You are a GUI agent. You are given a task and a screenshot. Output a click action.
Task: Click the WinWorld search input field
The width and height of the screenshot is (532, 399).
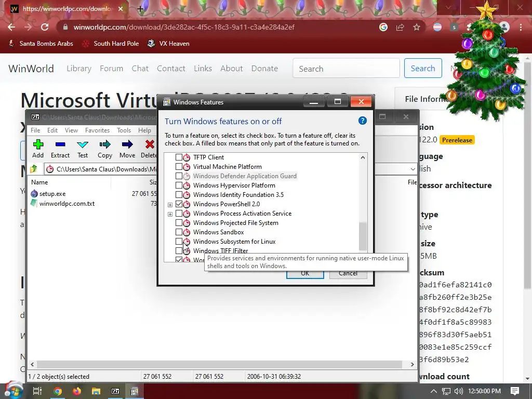[x=346, y=69]
